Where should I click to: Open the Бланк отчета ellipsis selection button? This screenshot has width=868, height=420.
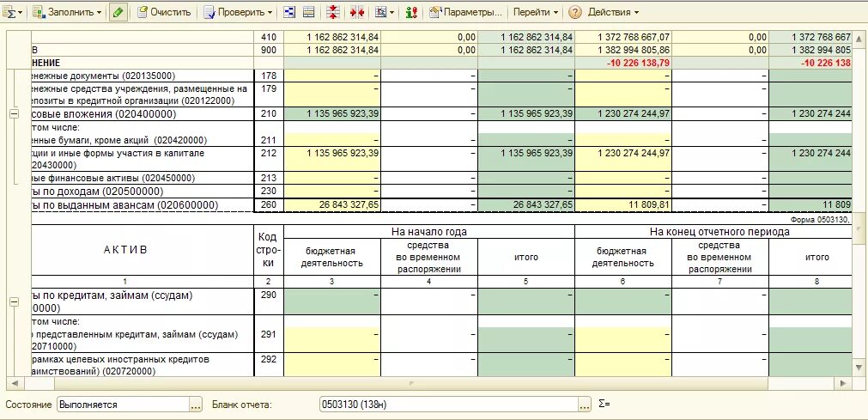click(x=586, y=405)
